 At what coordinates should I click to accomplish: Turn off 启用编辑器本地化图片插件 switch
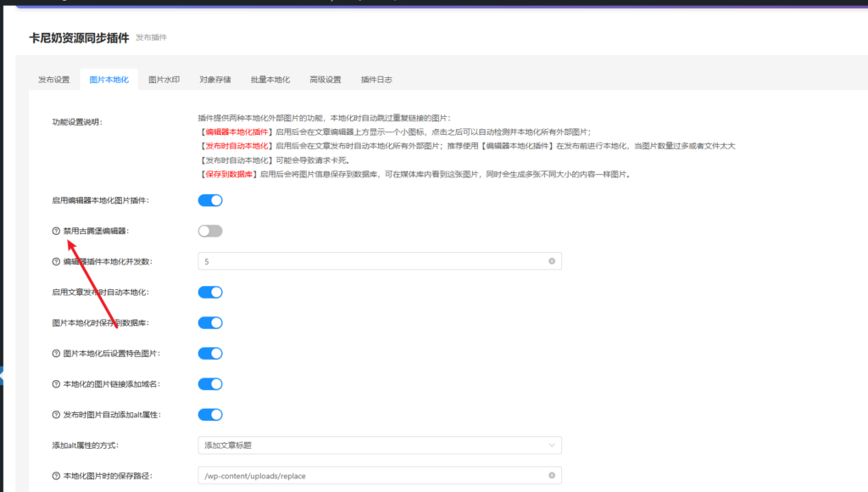[x=209, y=199]
